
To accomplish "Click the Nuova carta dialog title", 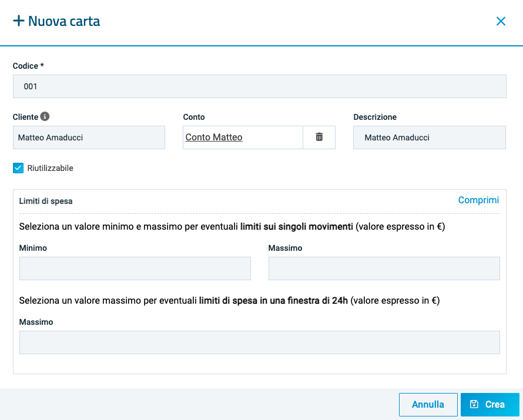I will point(64,22).
